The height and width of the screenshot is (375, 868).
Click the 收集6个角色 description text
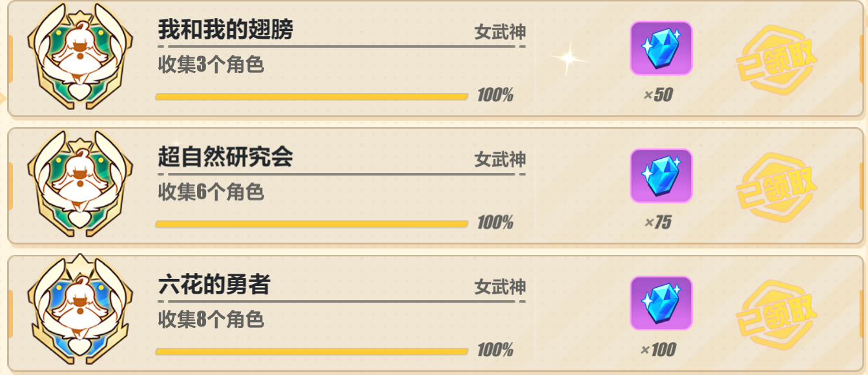211,192
